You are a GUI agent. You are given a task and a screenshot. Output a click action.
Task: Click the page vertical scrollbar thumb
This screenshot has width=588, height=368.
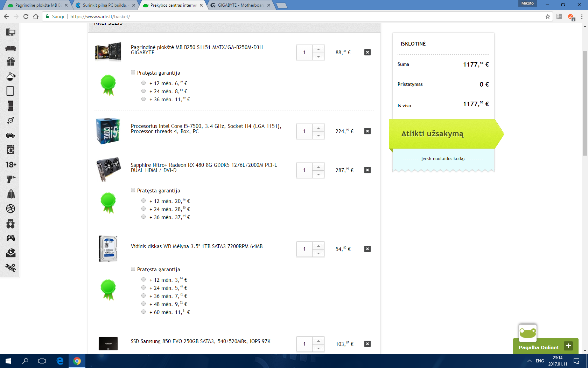click(585, 103)
